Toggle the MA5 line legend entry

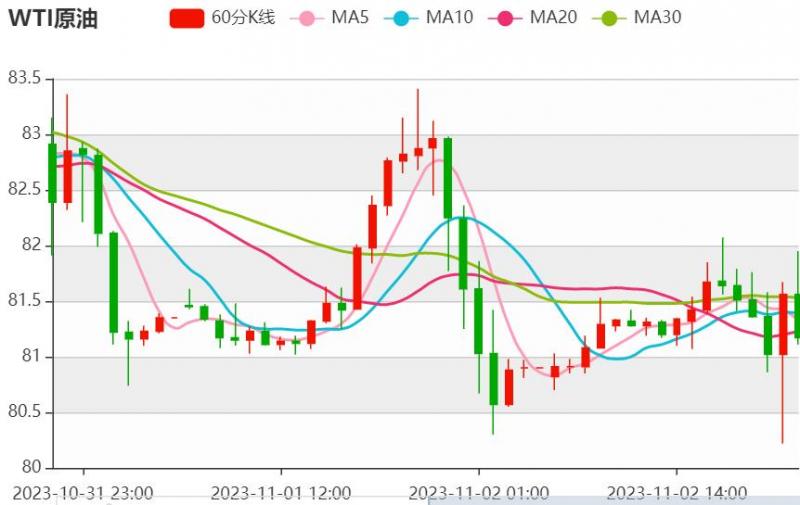(329, 18)
